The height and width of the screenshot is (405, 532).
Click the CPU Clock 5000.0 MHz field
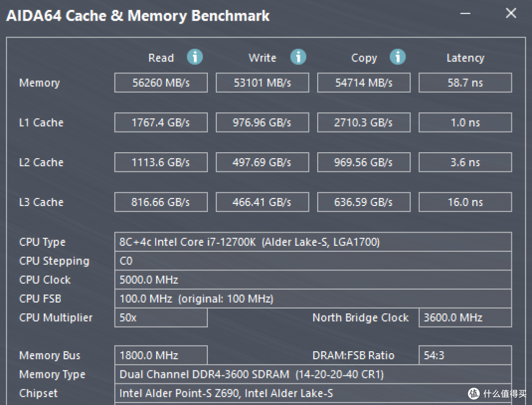(x=313, y=280)
